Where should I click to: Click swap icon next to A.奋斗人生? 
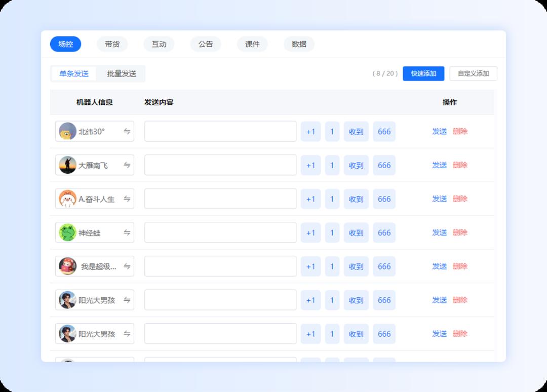(127, 199)
